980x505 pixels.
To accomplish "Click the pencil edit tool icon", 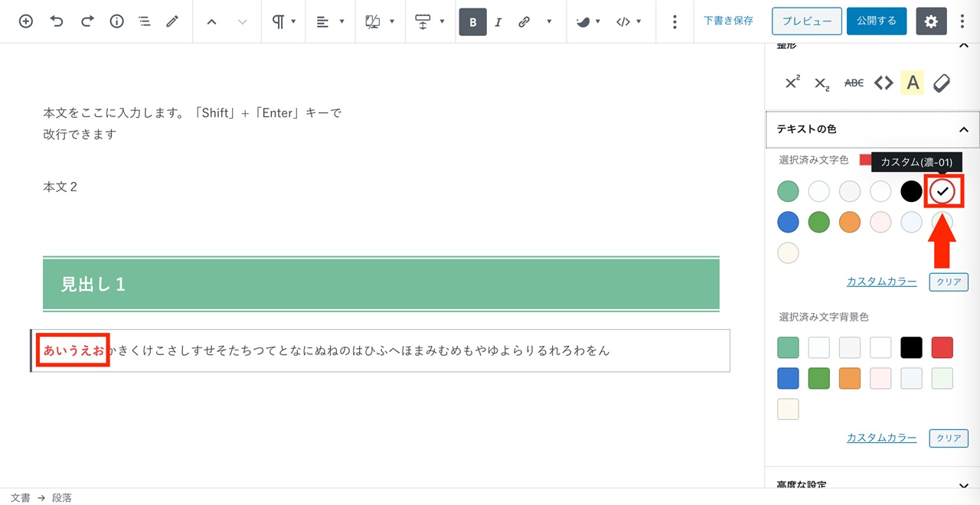I will click(172, 21).
